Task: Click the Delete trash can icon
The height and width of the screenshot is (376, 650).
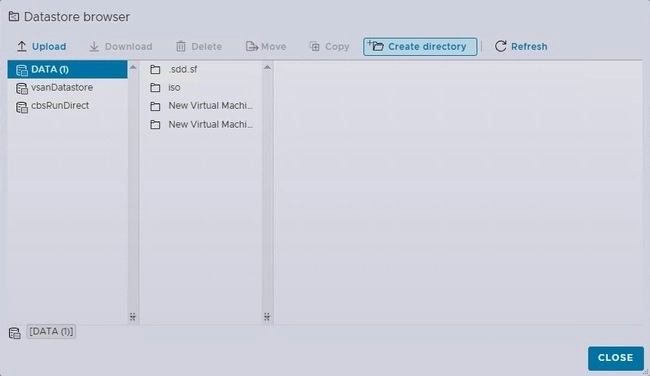Action: click(x=181, y=46)
